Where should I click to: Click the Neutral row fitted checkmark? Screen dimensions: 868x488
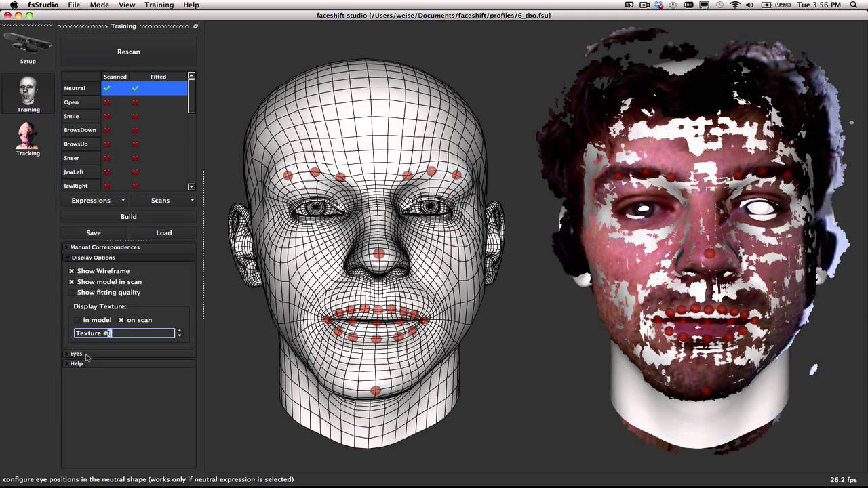click(135, 88)
